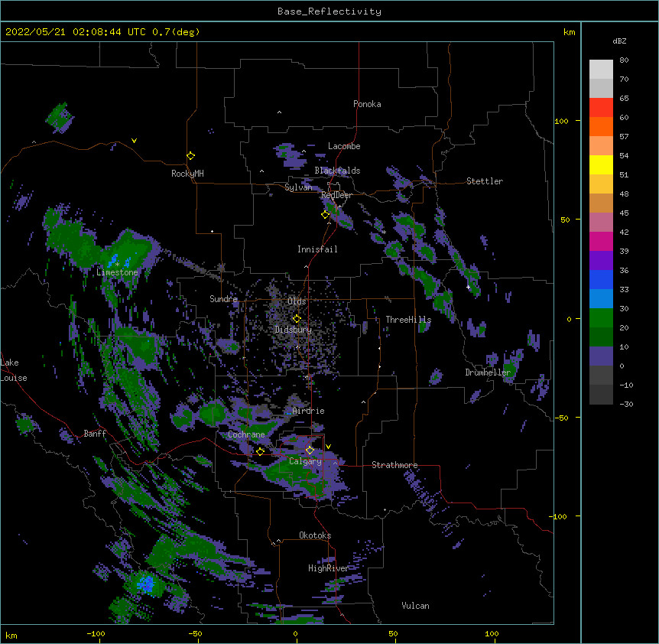Click the Didsbury town label
This screenshot has height=644, width=659.
[x=294, y=330]
